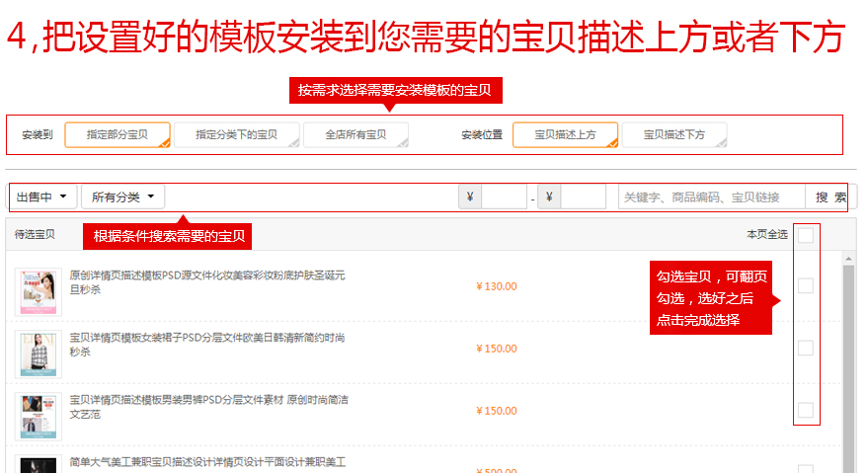Image resolution: width=868 pixels, height=473 pixels.
Task: Open thumbnail of 化妆美容彩妆 template item
Action: 39,292
